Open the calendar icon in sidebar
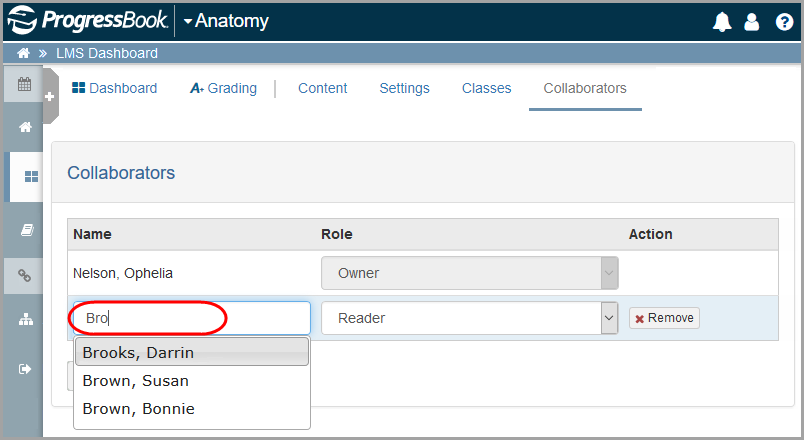Image resolution: width=804 pixels, height=440 pixels. tap(24, 84)
